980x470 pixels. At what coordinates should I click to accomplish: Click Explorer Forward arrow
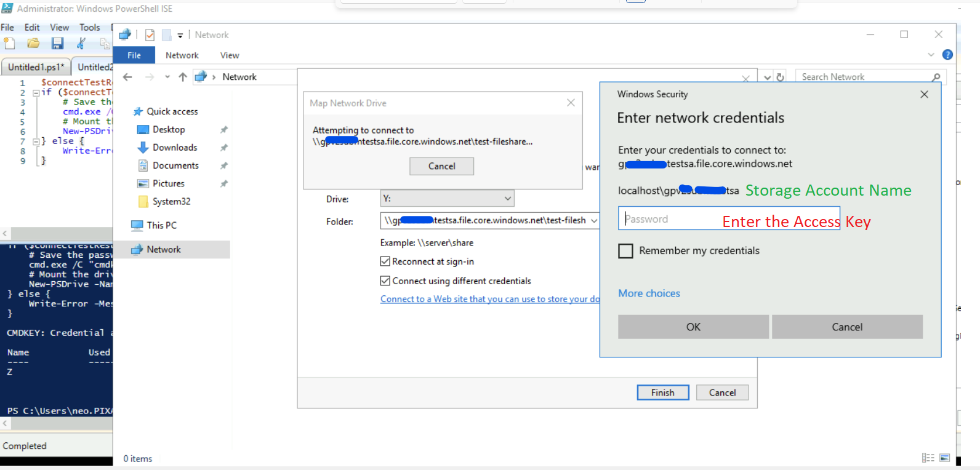coord(149,77)
